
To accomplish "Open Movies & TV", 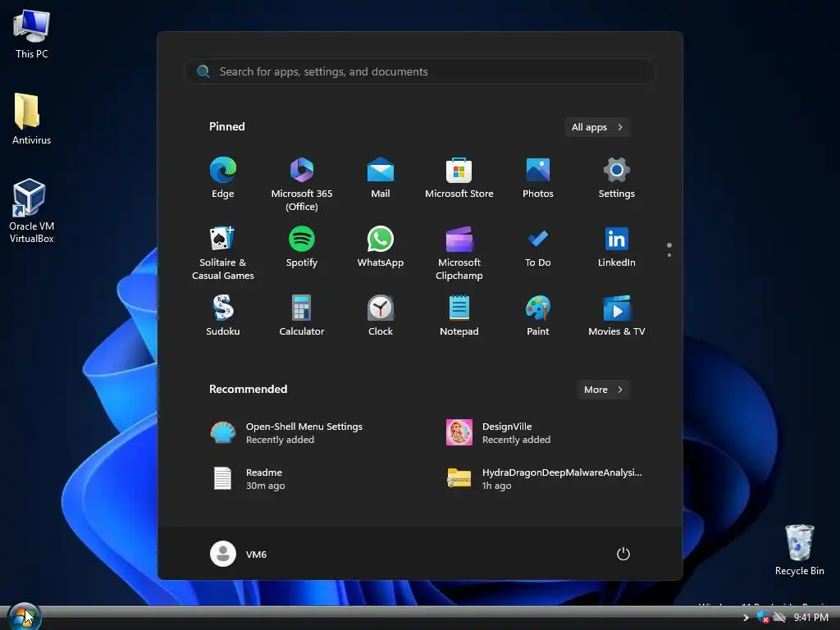I will [x=617, y=316].
